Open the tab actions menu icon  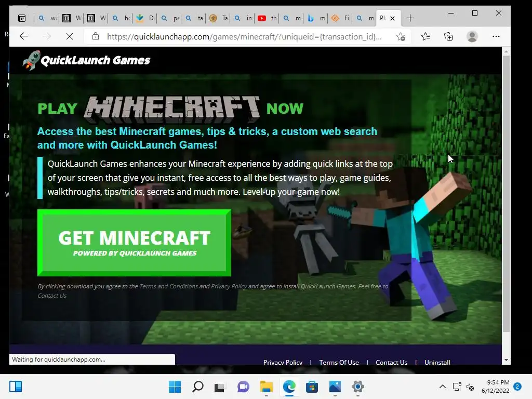[x=22, y=18]
